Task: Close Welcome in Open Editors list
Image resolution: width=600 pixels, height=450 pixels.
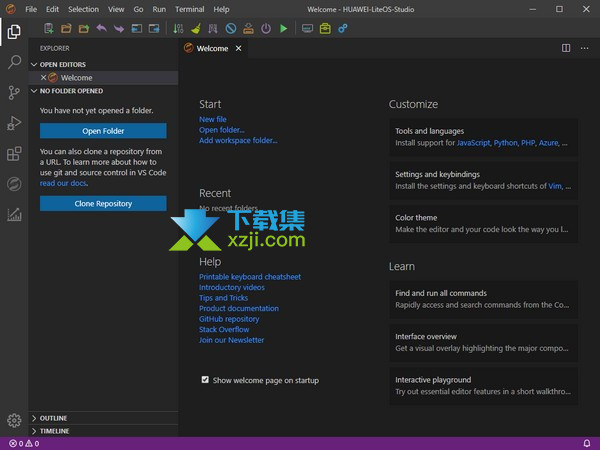Action: tap(43, 78)
